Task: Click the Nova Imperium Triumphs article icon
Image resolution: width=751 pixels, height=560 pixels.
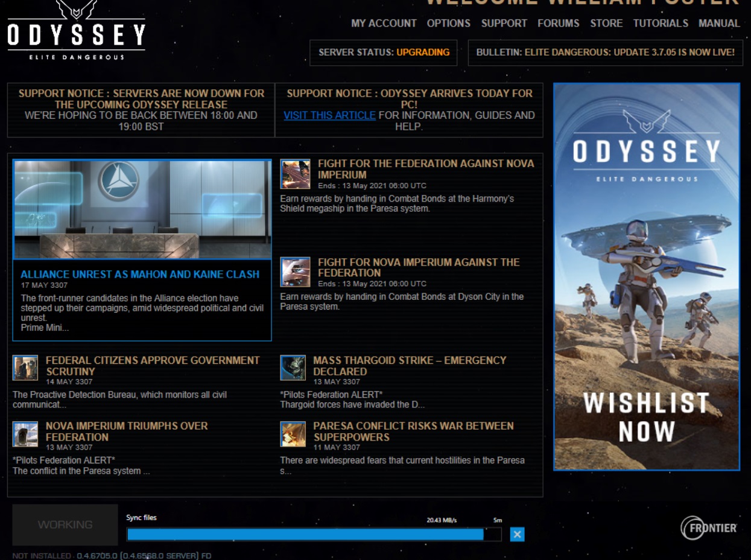Action: click(x=25, y=434)
